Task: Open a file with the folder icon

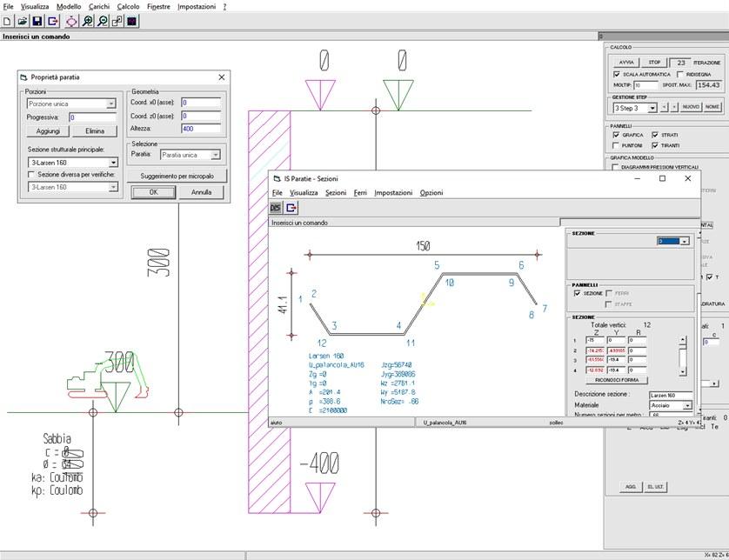Action: pos(22,21)
